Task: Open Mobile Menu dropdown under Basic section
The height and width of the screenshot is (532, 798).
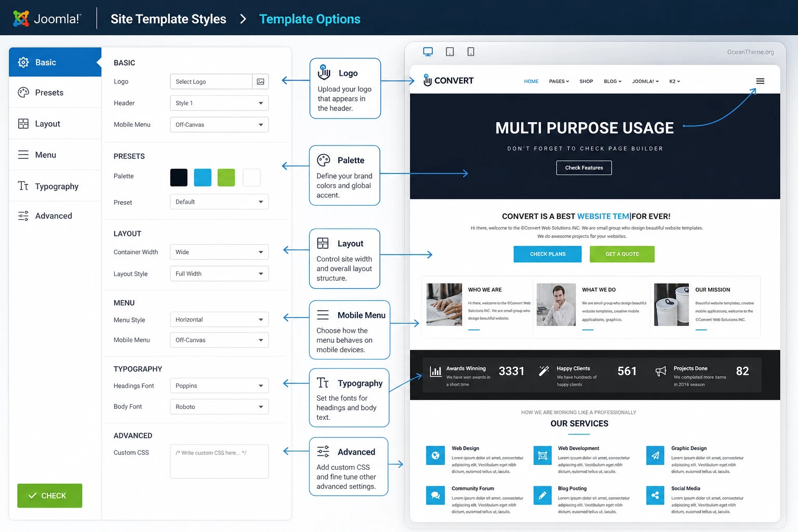Action: [219, 125]
